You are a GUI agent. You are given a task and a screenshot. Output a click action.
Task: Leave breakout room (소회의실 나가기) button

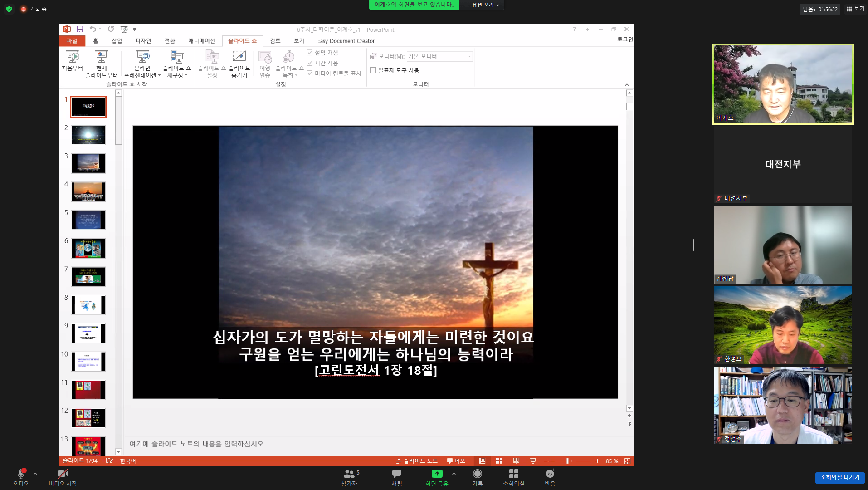[x=839, y=477]
